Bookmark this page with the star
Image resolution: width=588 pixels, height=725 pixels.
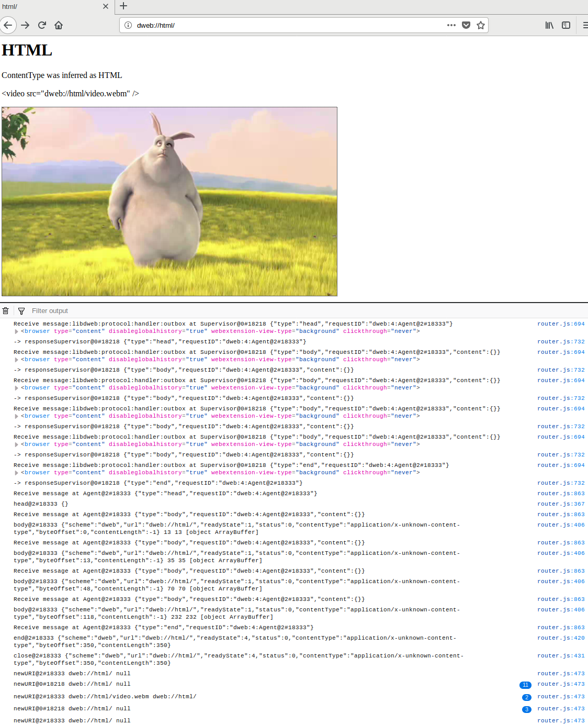[481, 25]
